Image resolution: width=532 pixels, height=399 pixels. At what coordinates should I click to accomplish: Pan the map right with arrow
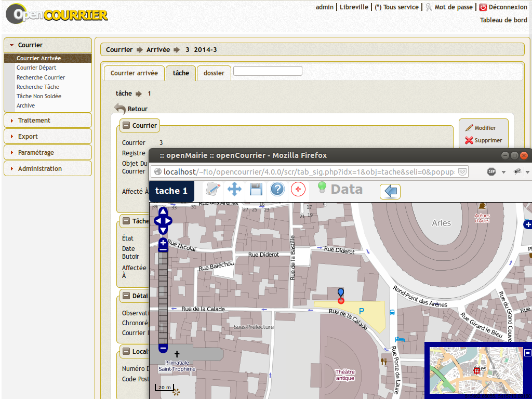click(168, 221)
